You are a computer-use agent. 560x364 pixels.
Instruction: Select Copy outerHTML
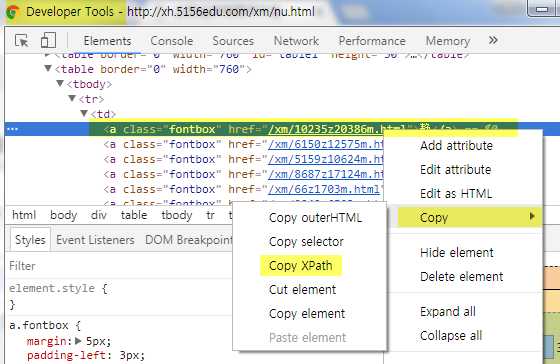coord(315,218)
